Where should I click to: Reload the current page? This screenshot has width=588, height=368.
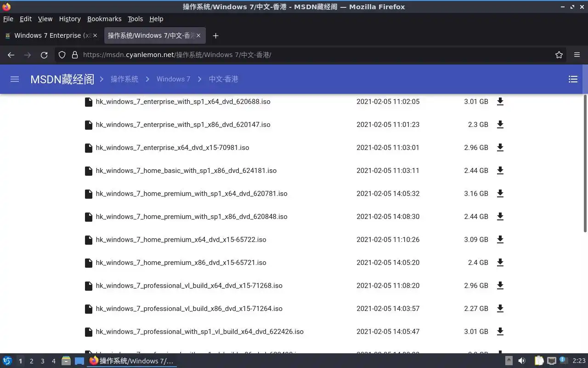44,55
